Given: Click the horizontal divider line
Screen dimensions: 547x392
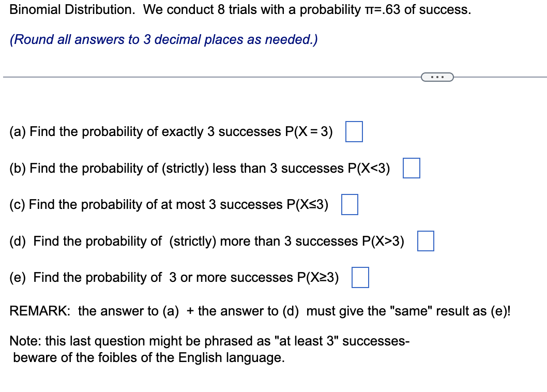Looking at the screenshot, I should click(x=207, y=77).
